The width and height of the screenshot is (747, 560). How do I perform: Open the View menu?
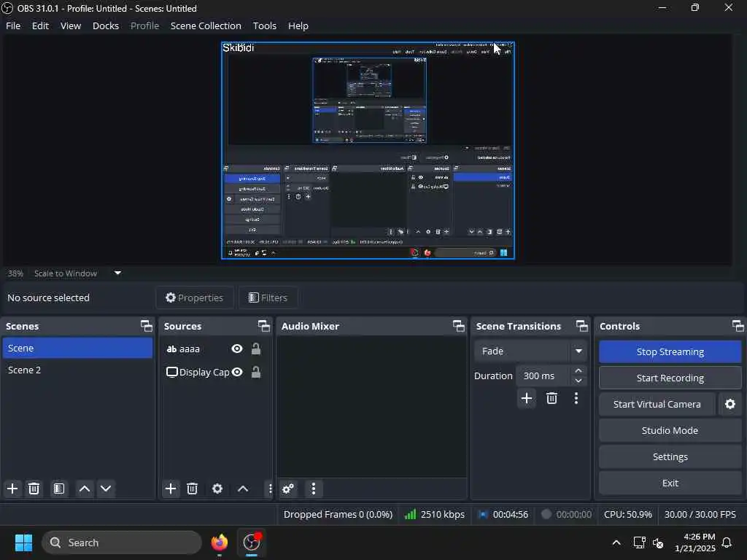tap(71, 26)
